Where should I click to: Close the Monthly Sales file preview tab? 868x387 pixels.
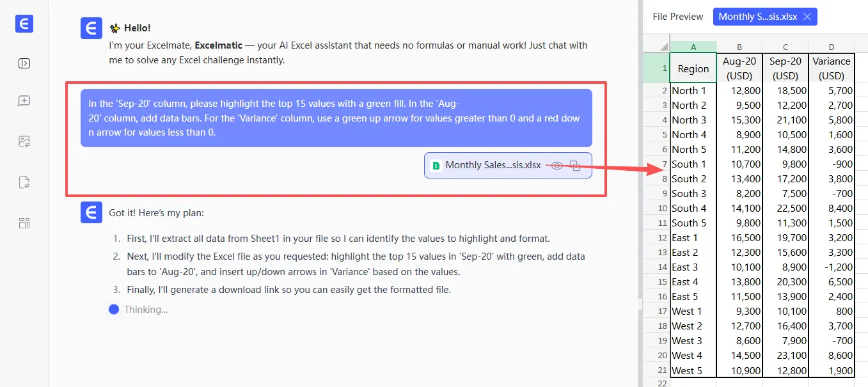coord(807,17)
